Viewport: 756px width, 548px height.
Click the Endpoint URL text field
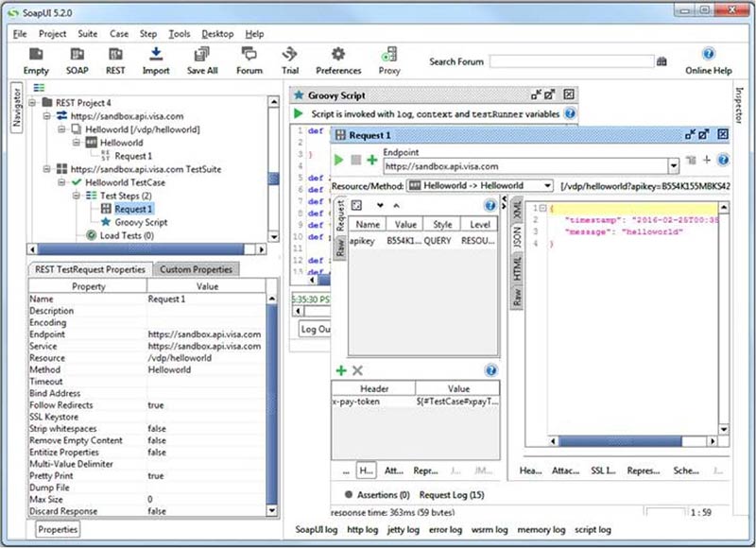tap(526, 166)
